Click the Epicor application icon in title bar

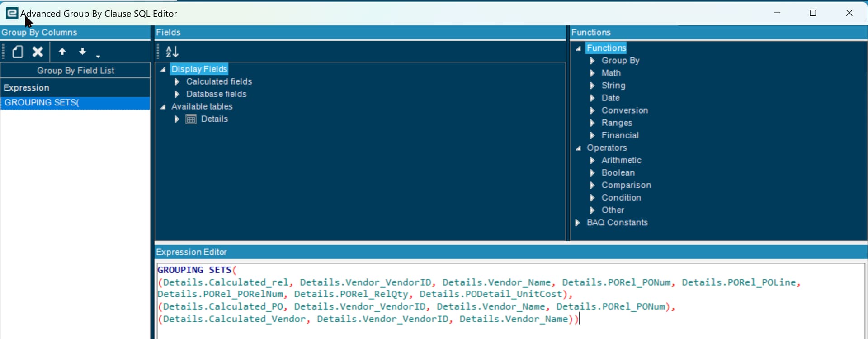coord(12,14)
